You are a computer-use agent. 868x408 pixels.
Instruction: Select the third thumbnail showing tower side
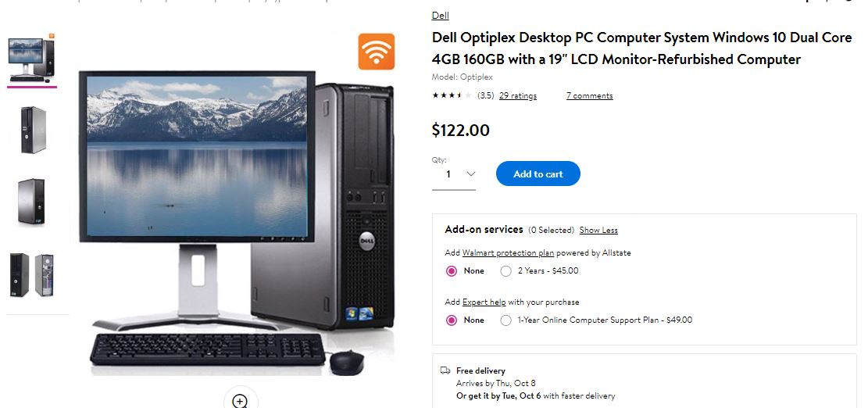point(31,202)
